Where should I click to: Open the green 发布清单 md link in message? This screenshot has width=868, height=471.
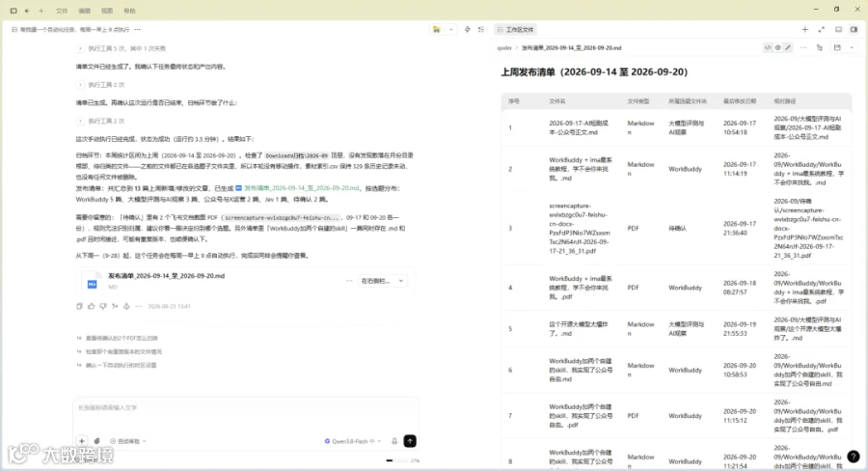pyautogui.click(x=301, y=188)
